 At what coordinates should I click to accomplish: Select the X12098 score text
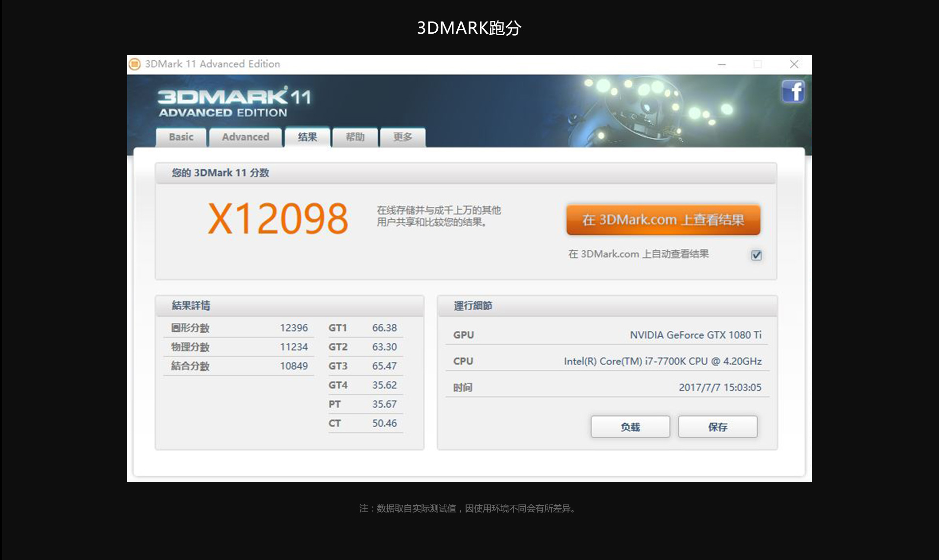click(278, 218)
